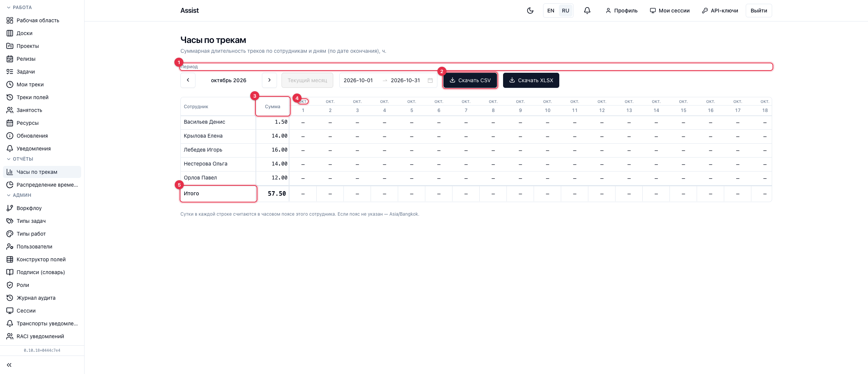Click the Доски boards icon

pos(10,33)
